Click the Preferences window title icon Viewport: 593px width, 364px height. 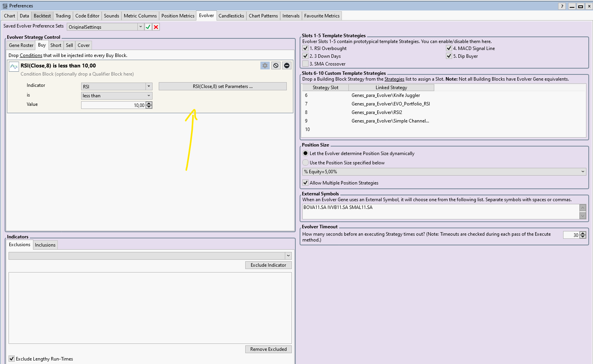(x=5, y=6)
